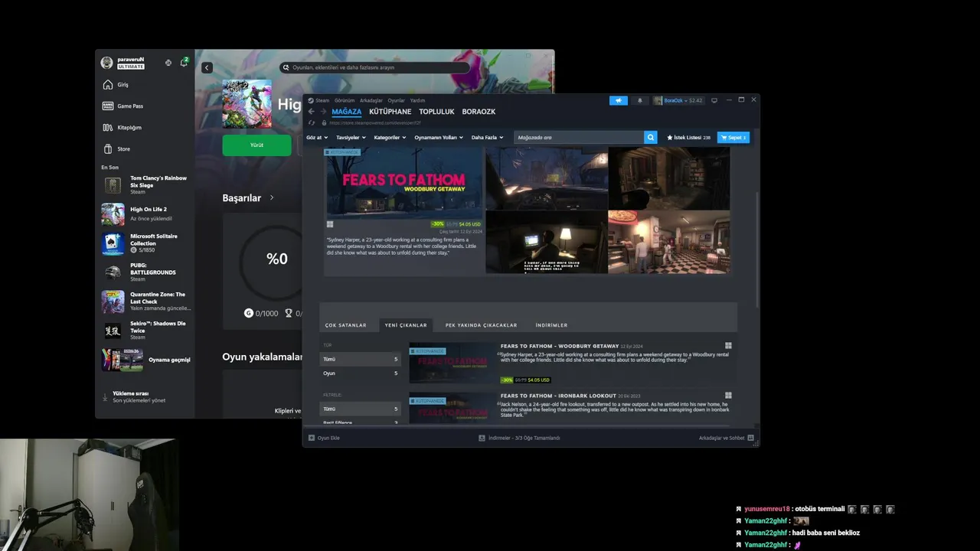Screen dimensions: 980x551
Task: Open Sekiro: Shadows Die Twice entry
Action: 145,331
